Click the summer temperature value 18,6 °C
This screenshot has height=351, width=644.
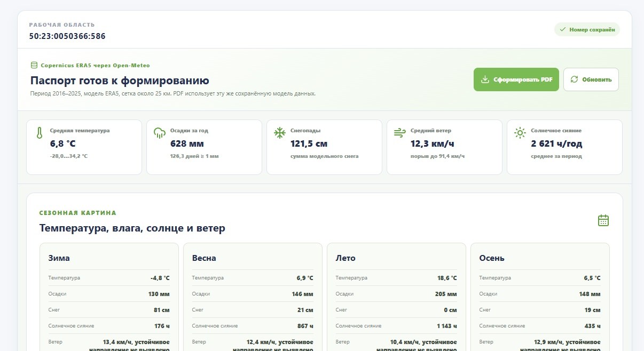(447, 278)
